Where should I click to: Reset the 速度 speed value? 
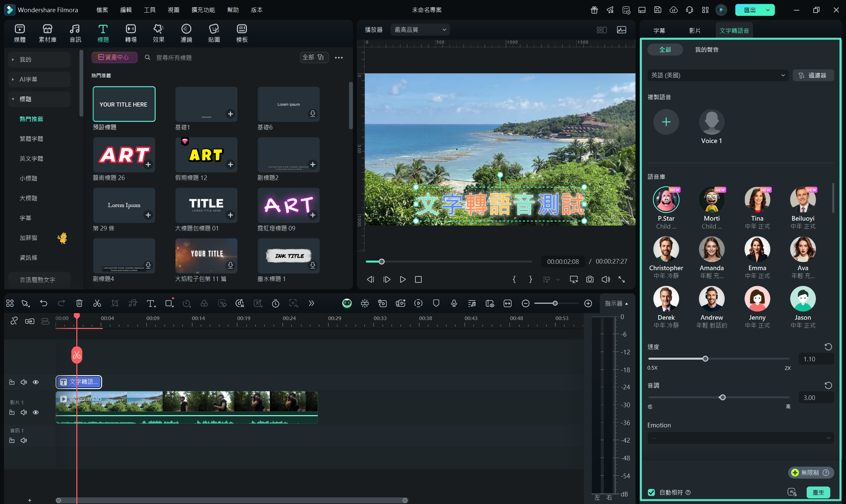click(x=828, y=347)
